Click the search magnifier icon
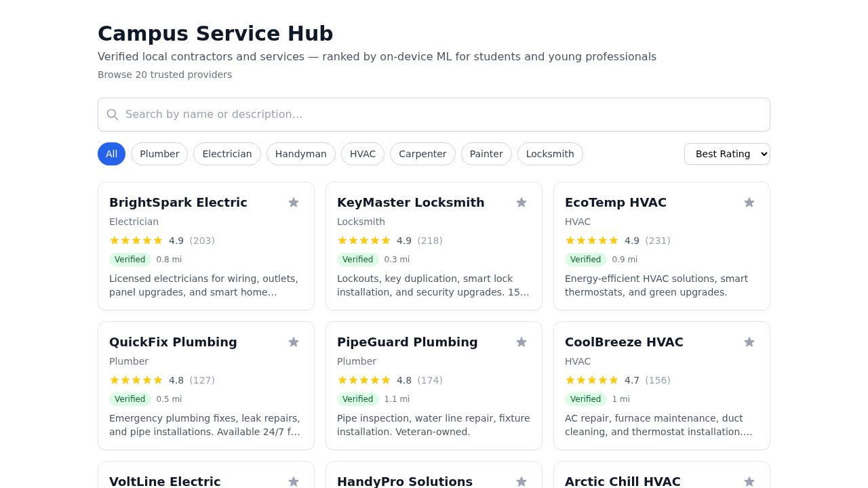Image resolution: width=868 pixels, height=488 pixels. [x=113, y=115]
